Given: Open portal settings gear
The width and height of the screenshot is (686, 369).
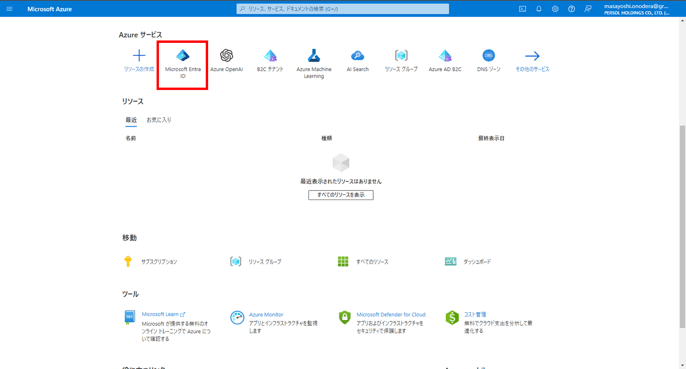Looking at the screenshot, I should pyautogui.click(x=555, y=9).
